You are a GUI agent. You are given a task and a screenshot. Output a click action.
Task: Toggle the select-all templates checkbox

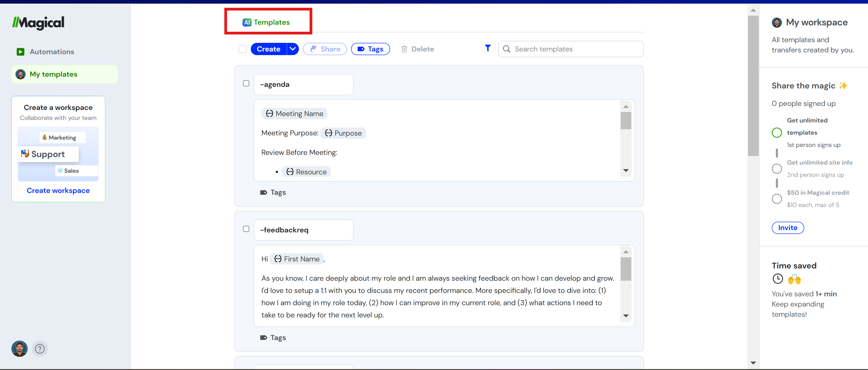click(x=242, y=49)
